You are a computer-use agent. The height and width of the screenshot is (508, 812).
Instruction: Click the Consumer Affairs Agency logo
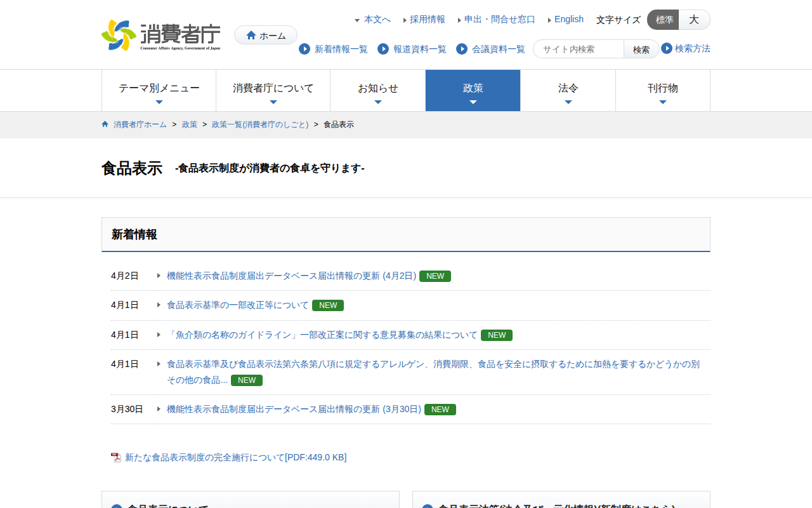161,36
